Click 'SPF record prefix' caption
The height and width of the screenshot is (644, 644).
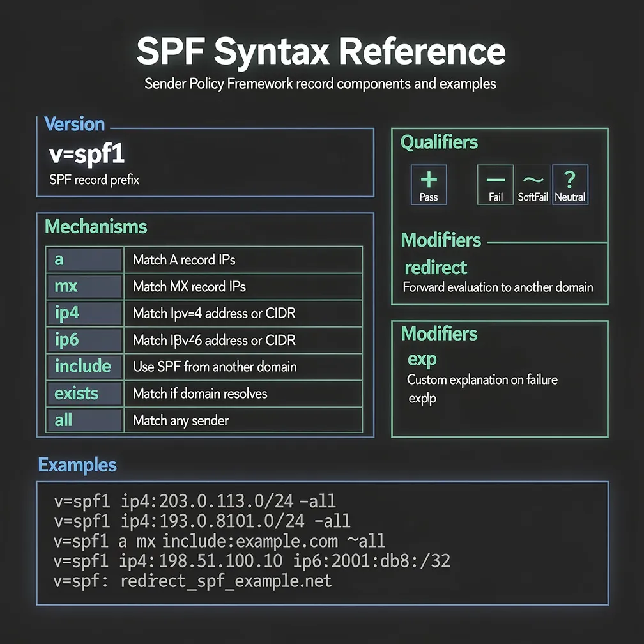(94, 180)
